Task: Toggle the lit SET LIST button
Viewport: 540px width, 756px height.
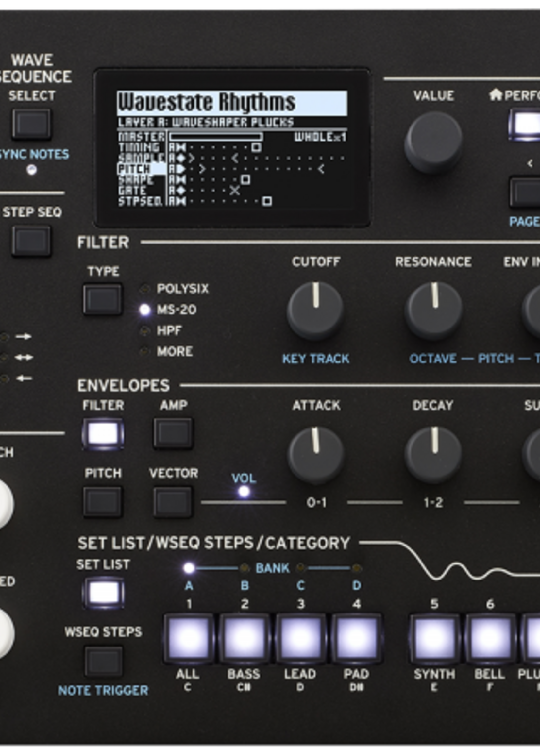Action: tap(103, 593)
